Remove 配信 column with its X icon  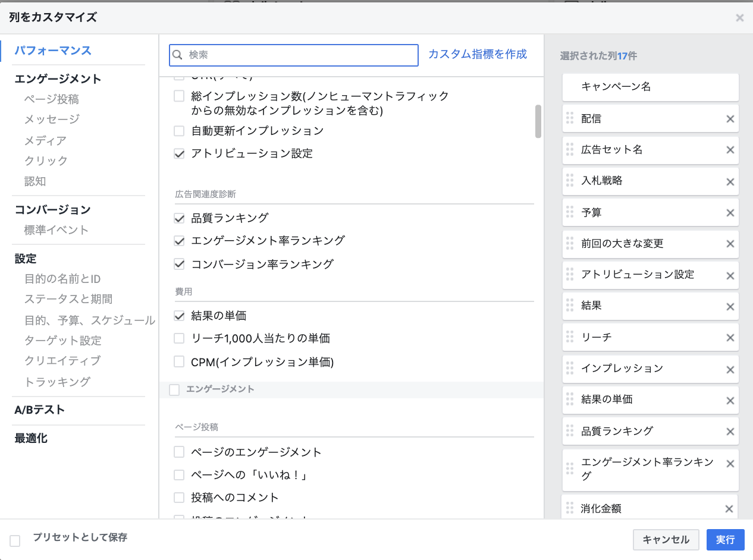click(x=730, y=119)
